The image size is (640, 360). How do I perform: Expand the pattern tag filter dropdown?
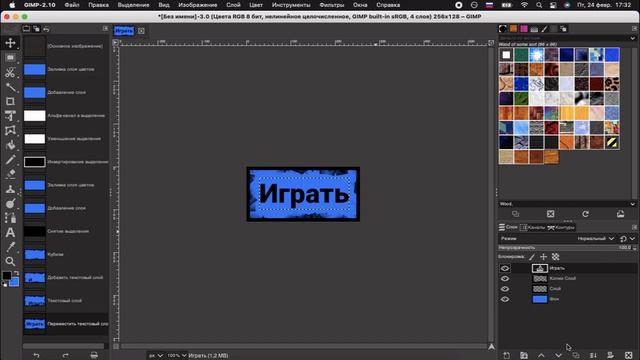(x=633, y=38)
